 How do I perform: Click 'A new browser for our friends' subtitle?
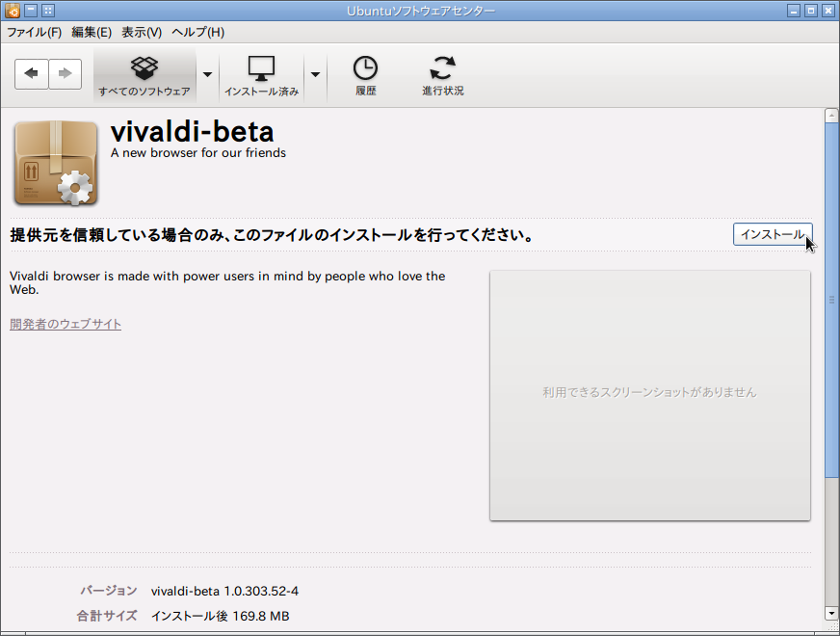pyautogui.click(x=198, y=152)
